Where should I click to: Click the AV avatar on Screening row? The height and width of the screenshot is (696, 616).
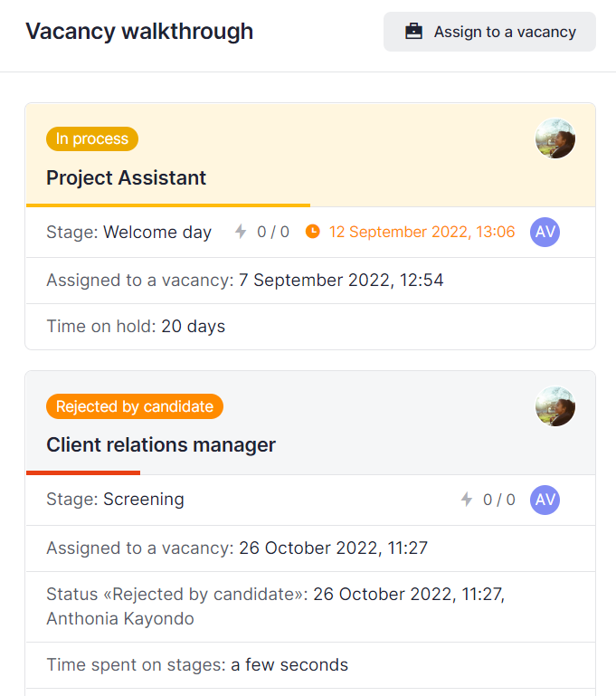(545, 500)
